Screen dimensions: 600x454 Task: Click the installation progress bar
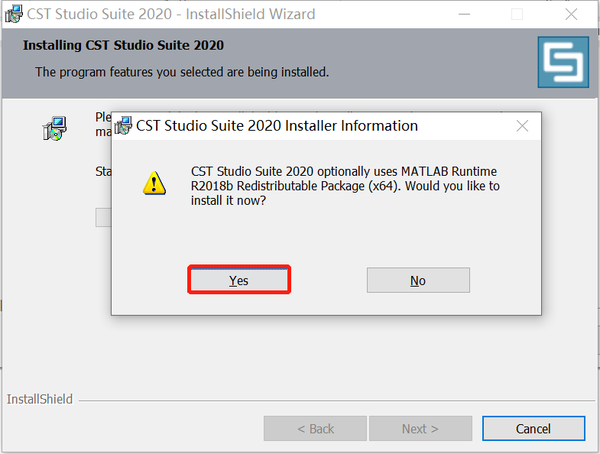(x=103, y=218)
